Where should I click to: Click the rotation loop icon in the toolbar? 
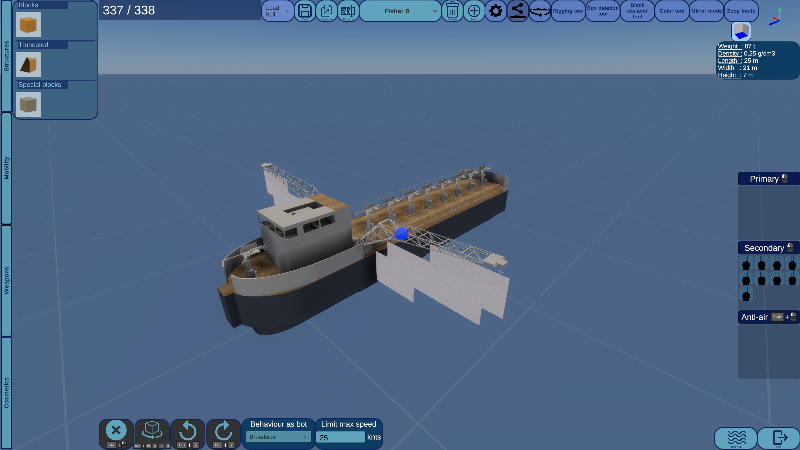point(540,11)
